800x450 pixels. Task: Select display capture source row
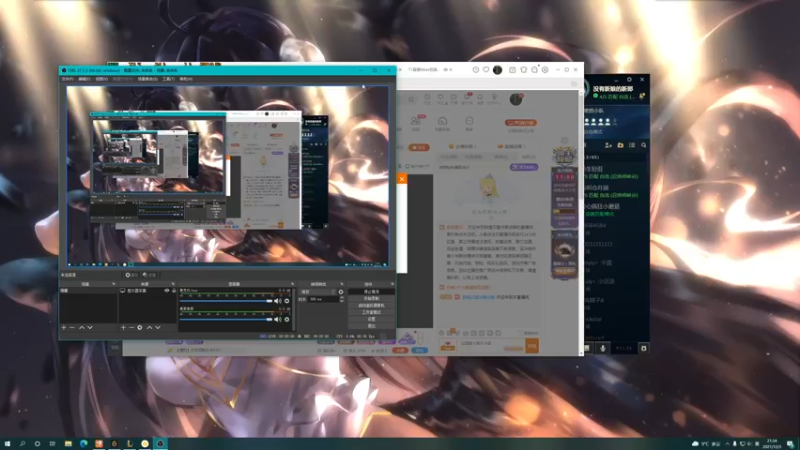148,291
